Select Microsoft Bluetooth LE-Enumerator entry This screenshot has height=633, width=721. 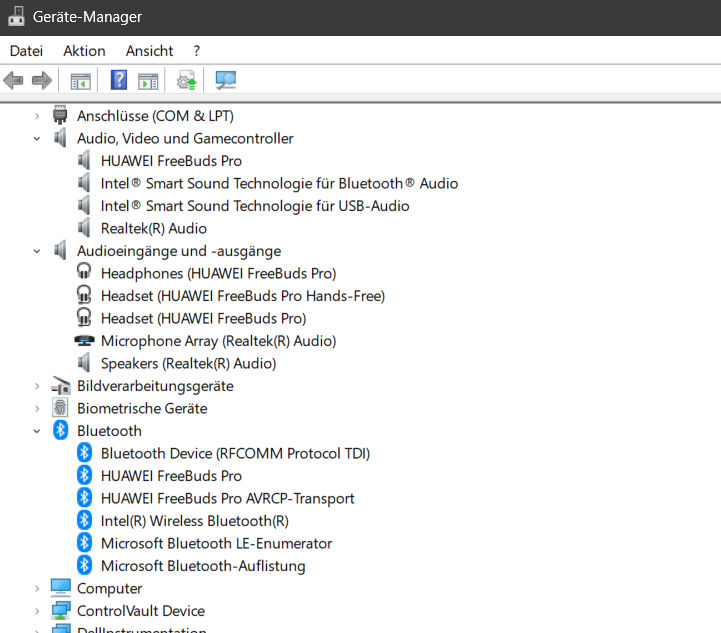tap(217, 544)
